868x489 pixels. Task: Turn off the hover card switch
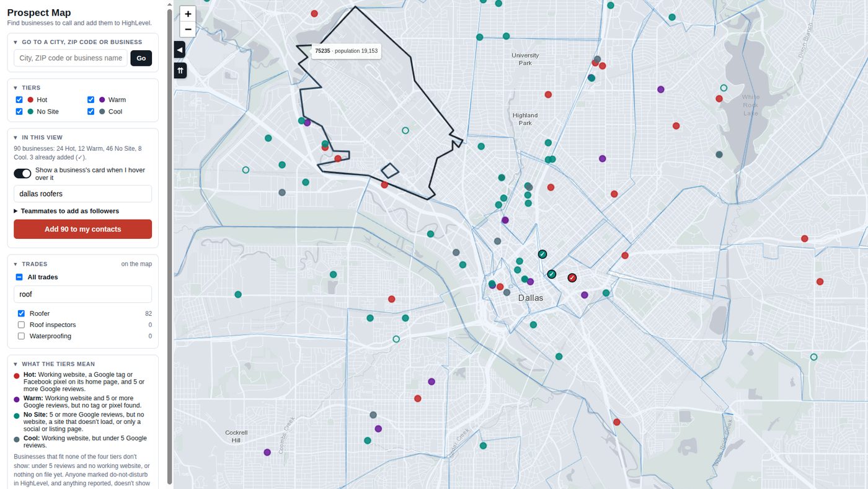22,174
